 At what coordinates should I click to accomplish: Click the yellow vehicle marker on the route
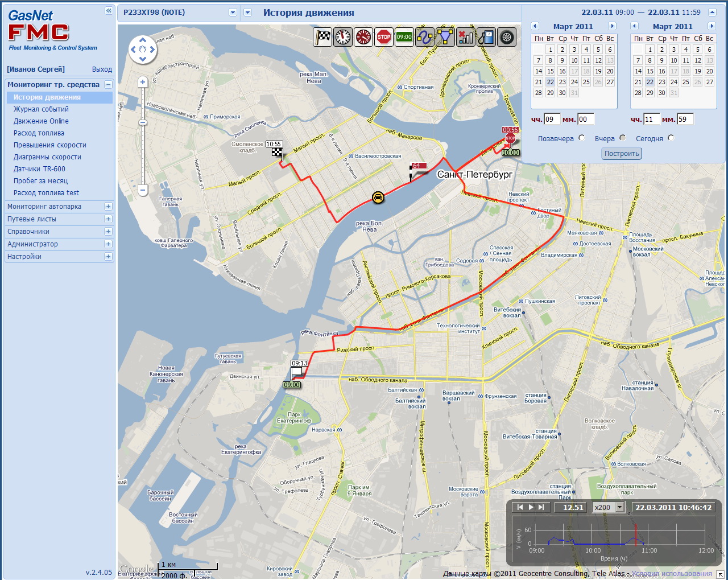tap(378, 198)
